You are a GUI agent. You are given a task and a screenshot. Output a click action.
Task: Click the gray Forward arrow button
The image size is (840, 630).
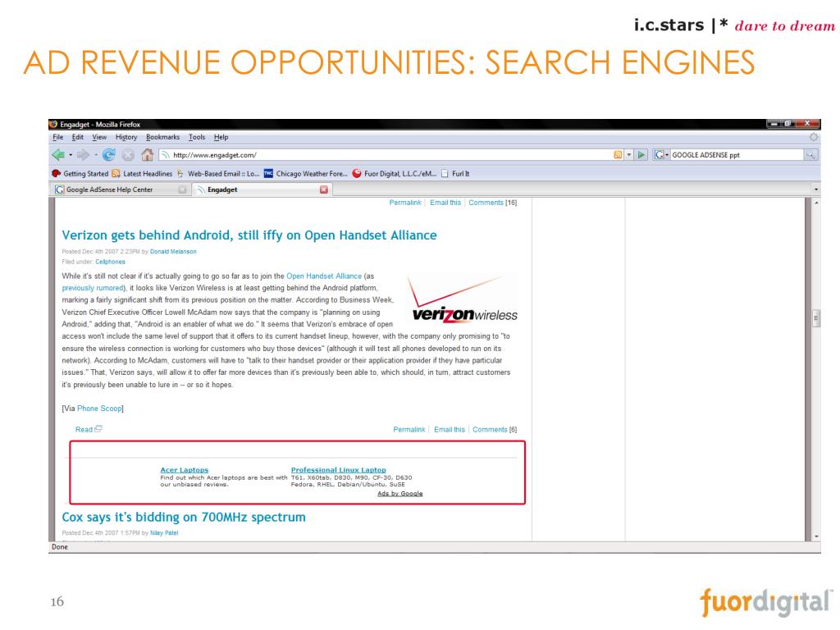click(83, 155)
